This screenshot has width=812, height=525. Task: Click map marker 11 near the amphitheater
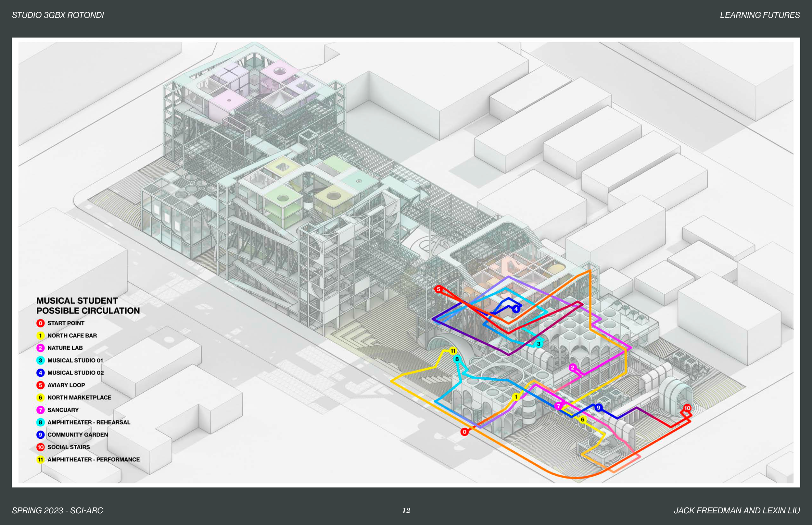[453, 351]
